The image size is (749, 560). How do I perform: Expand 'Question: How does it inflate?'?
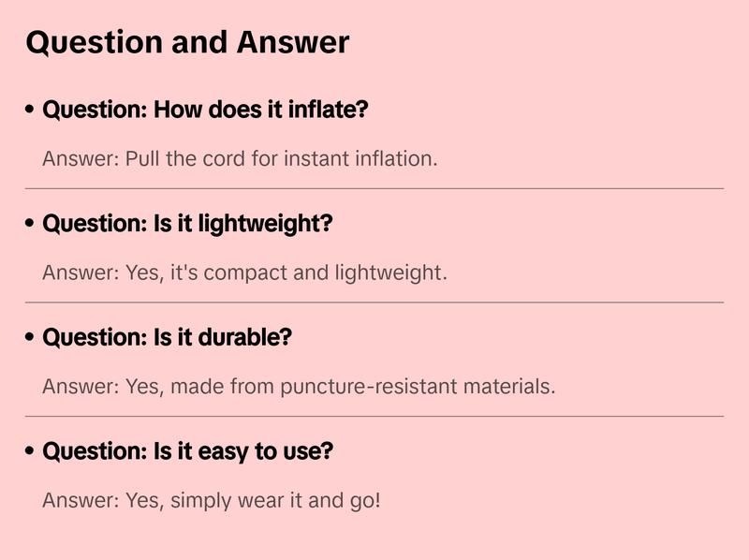coord(205,110)
